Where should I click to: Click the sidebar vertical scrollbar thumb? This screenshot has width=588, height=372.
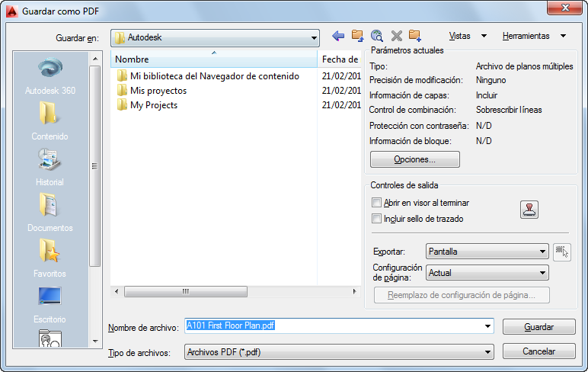pos(95,166)
